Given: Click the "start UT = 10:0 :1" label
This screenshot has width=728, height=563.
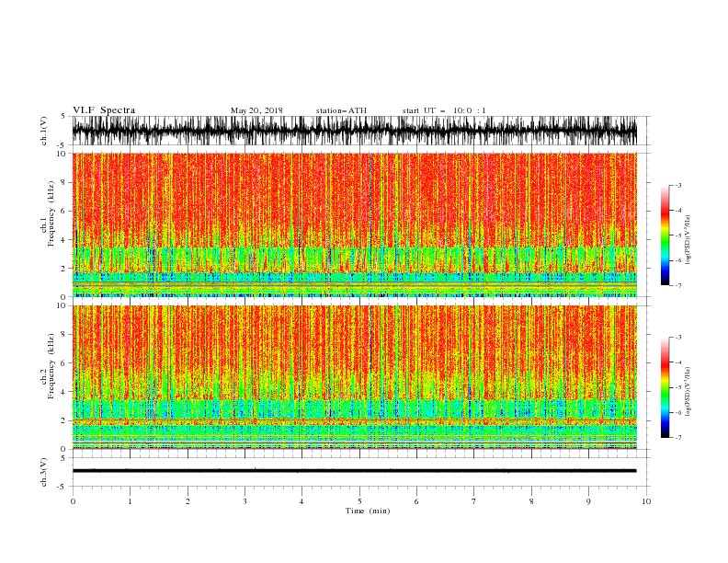Looking at the screenshot, I should point(444,110).
